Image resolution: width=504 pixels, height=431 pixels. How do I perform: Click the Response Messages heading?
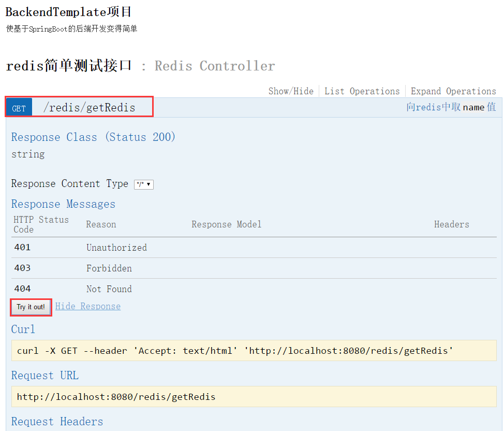pyautogui.click(x=63, y=204)
